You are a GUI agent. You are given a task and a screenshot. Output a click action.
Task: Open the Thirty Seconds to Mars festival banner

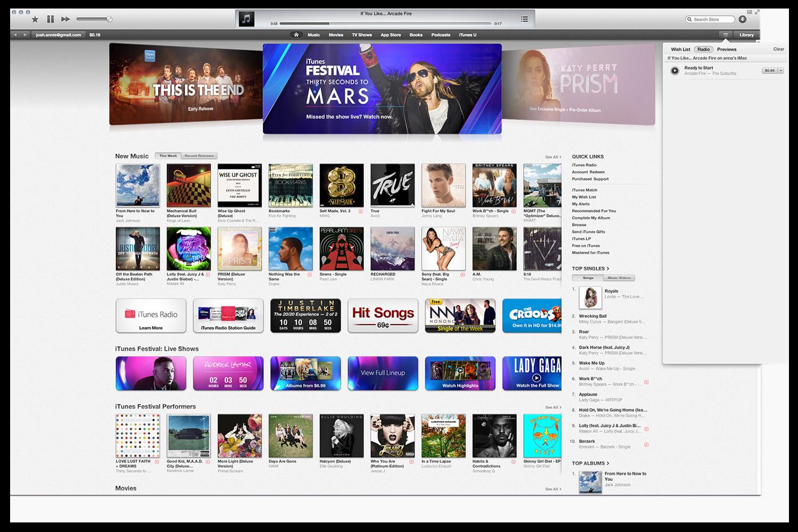point(382,88)
